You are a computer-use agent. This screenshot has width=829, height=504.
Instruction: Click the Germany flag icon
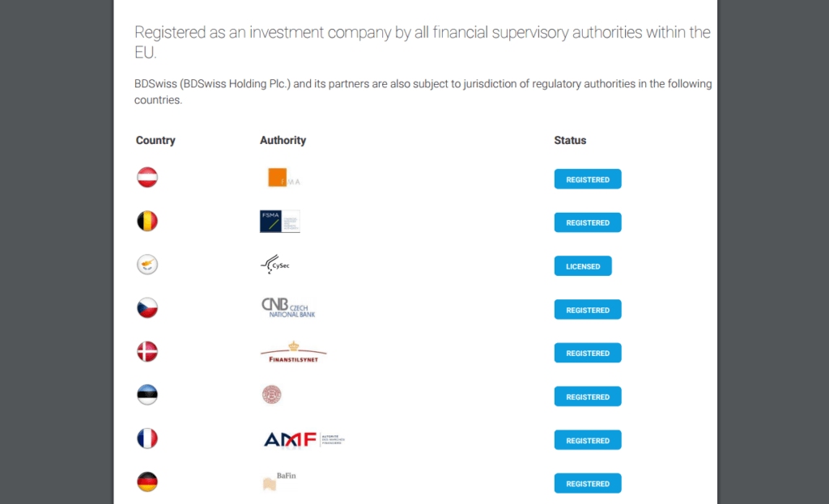(x=147, y=482)
